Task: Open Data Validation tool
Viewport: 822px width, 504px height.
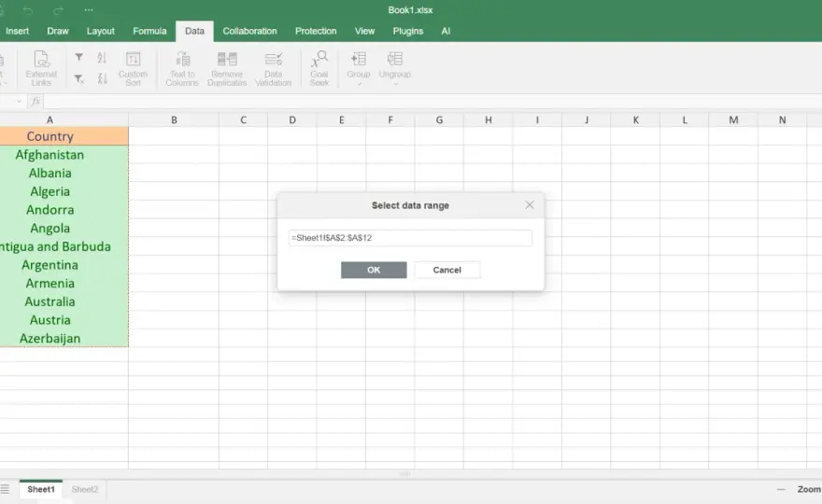Action: click(x=273, y=68)
